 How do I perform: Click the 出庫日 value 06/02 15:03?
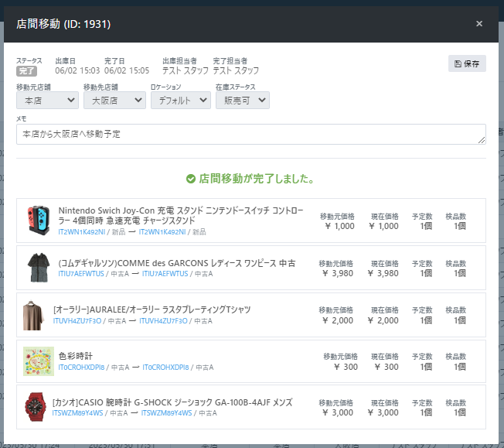tap(77, 70)
